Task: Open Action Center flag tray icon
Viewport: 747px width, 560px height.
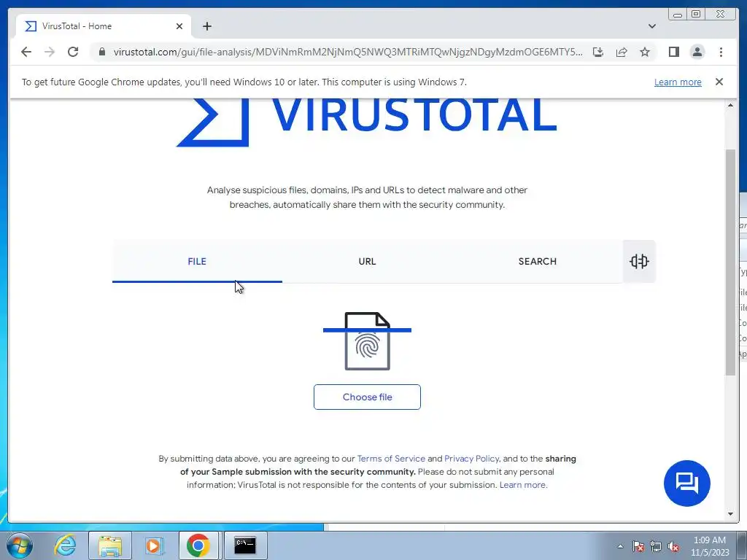Action: coord(638,546)
